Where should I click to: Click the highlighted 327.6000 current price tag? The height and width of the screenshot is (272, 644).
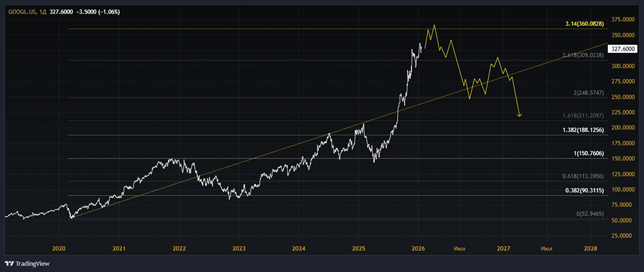(x=621, y=48)
